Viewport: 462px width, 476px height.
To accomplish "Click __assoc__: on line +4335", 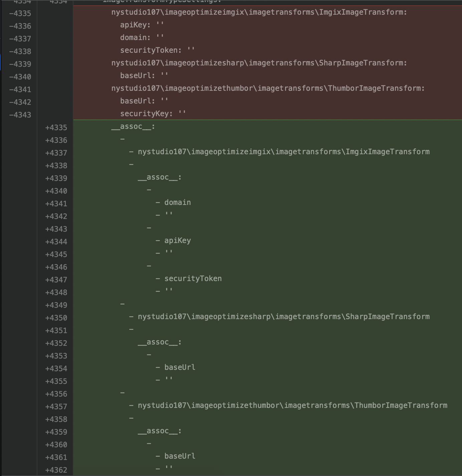I will click(133, 127).
